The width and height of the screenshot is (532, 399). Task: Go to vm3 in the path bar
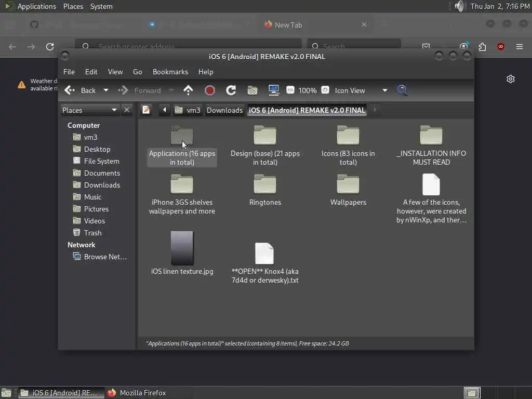[x=188, y=110]
